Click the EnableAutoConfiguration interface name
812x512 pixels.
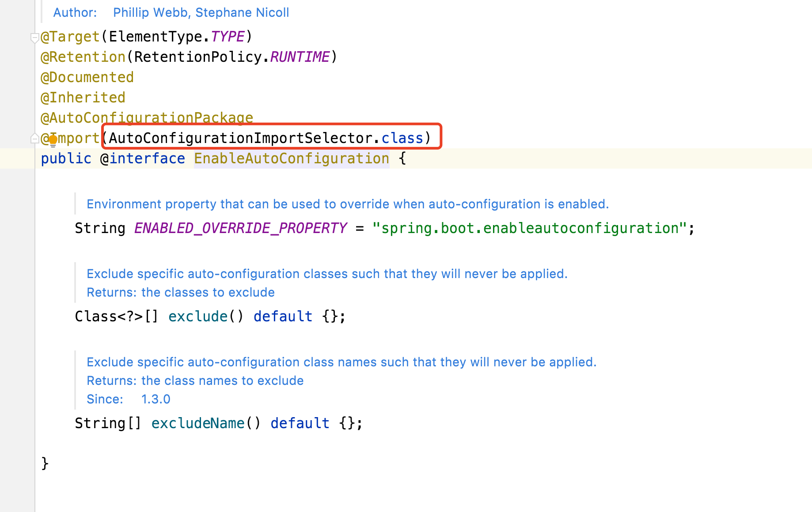coord(292,158)
